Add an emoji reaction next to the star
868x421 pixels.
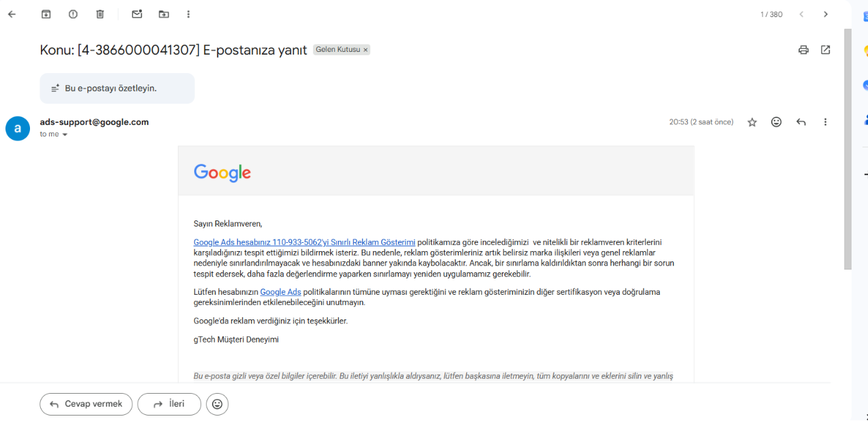(776, 122)
